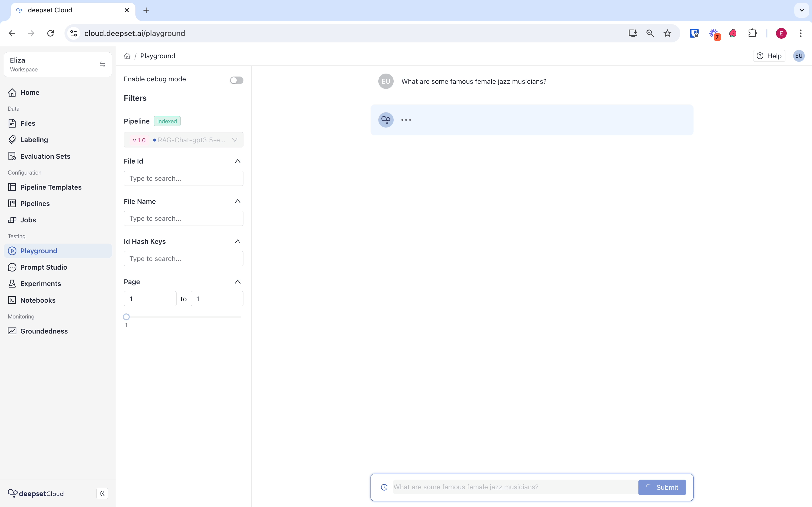Enable debug mode
The height and width of the screenshot is (507, 812).
236,80
